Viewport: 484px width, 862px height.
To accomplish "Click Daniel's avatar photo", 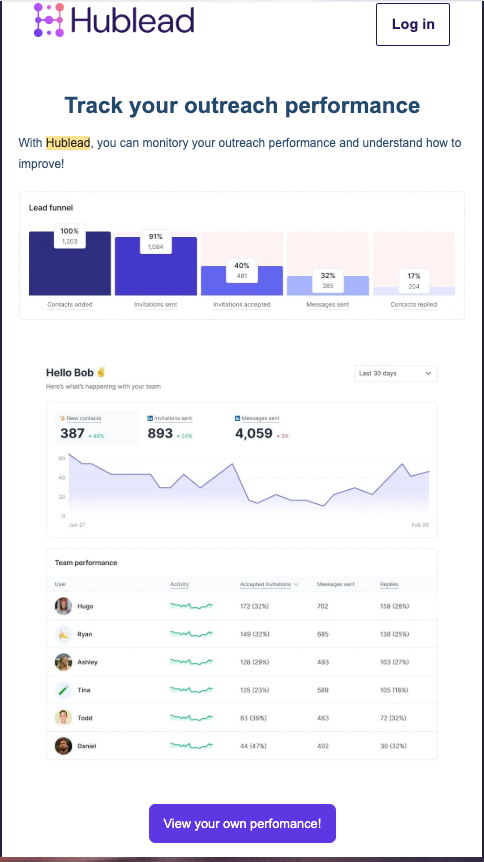I will click(63, 746).
